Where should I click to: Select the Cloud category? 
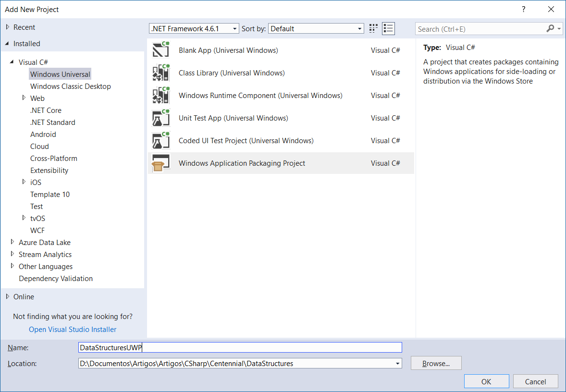[39, 146]
